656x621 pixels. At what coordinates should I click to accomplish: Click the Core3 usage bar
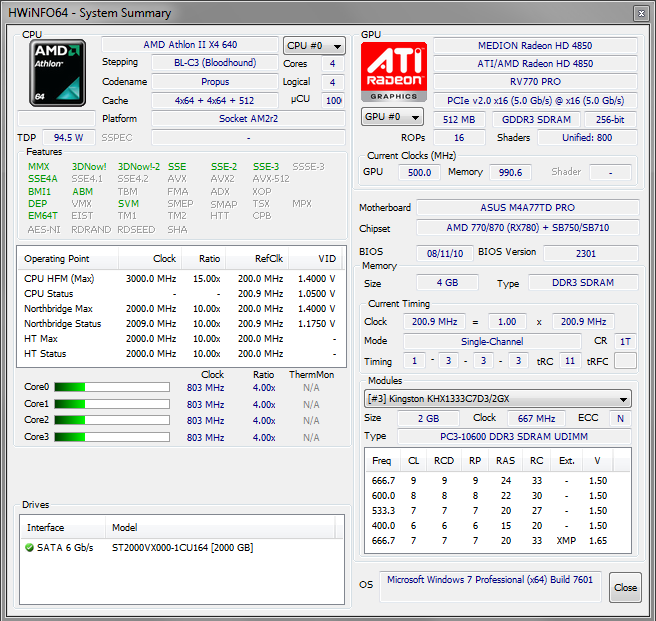[x=112, y=437]
